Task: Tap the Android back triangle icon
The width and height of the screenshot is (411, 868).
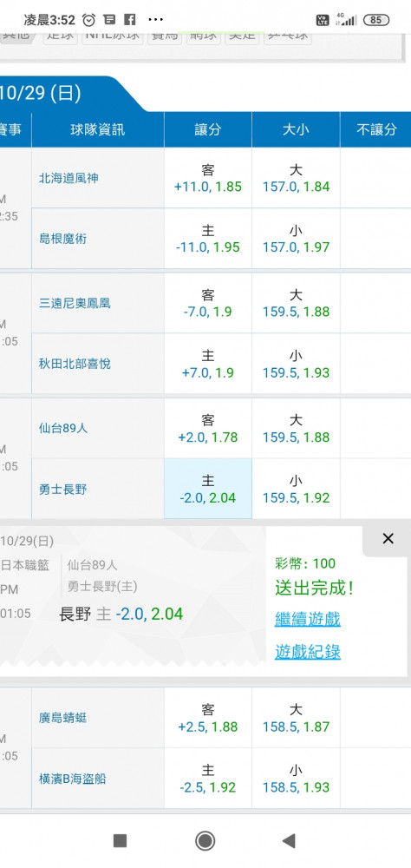Action: (289, 841)
